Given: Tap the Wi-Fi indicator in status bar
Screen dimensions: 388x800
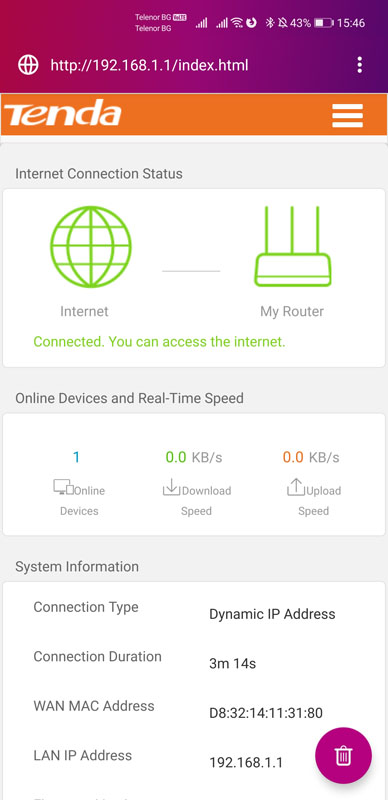Looking at the screenshot, I should 236,23.
